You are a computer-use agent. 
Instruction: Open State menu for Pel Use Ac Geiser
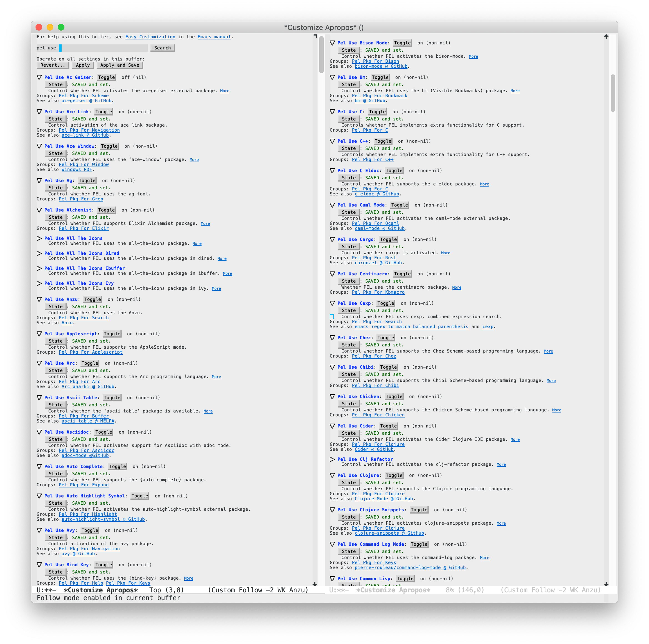tap(56, 84)
